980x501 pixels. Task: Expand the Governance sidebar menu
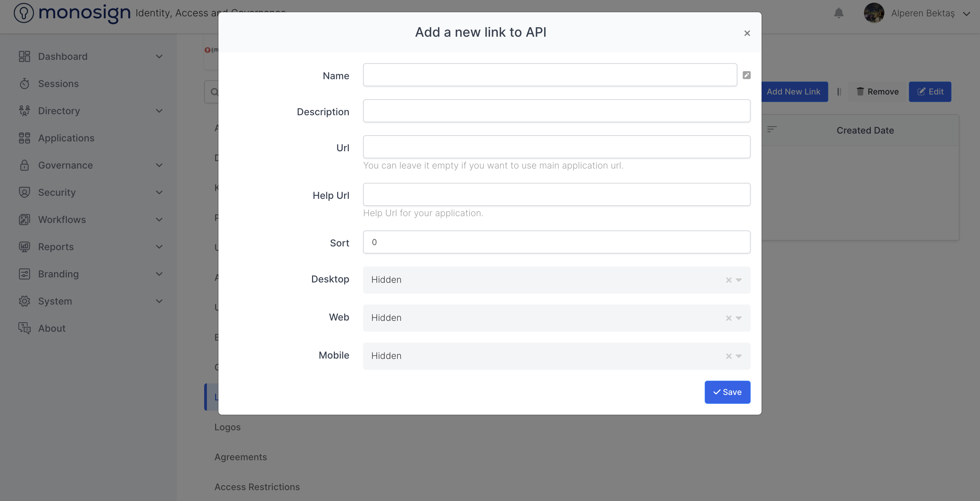tap(159, 165)
